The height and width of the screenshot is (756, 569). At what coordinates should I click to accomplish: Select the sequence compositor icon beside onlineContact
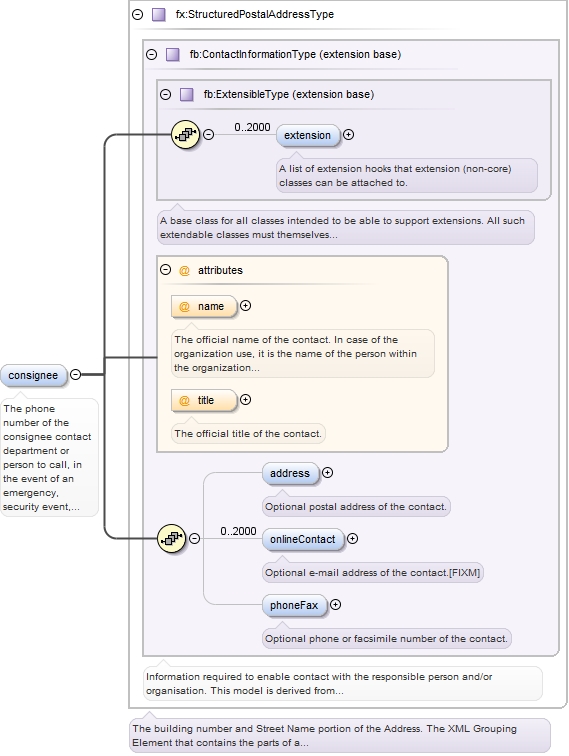[x=172, y=539]
